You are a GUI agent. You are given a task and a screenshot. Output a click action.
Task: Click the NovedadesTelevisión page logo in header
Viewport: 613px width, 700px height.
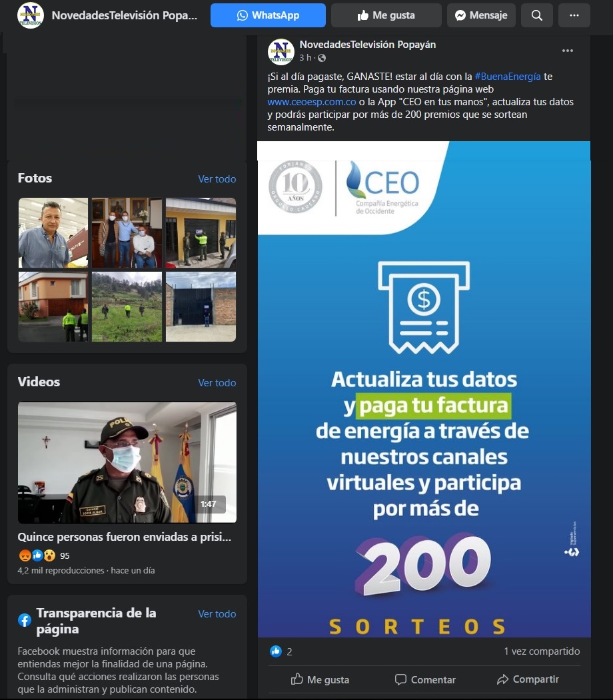click(x=31, y=15)
